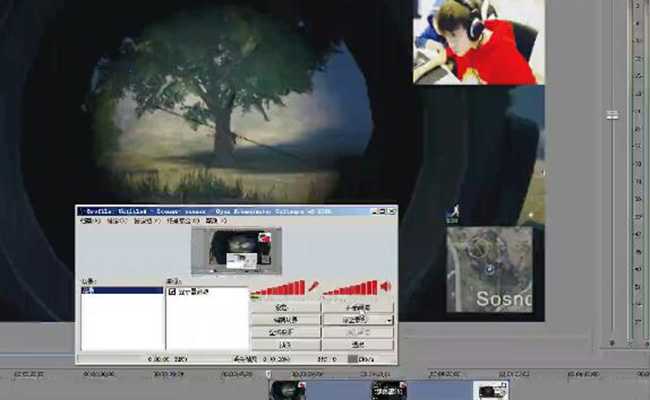Toggle the checkbox of the first source
650x400 pixels.
[172, 292]
